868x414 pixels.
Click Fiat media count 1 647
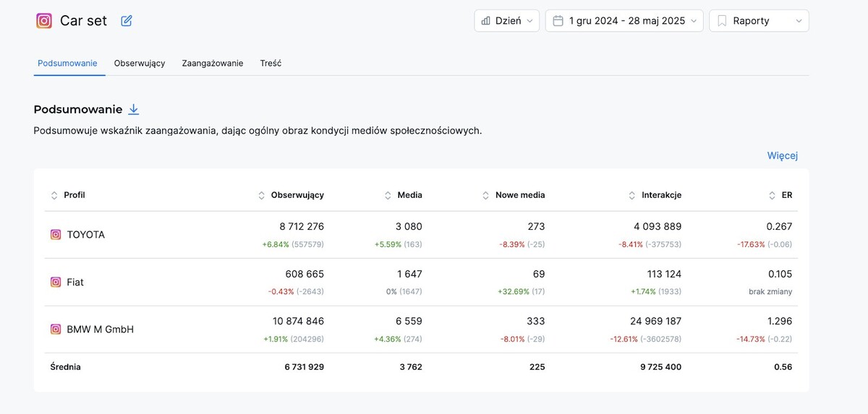408,275
